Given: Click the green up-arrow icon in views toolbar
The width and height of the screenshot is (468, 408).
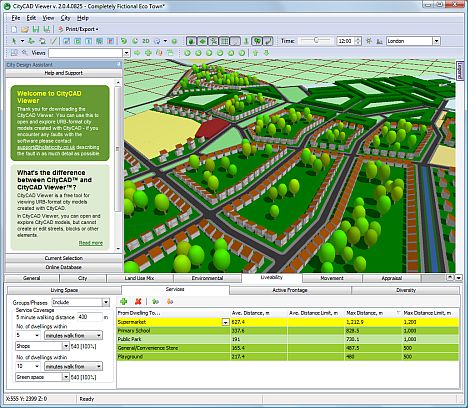Looking at the screenshot, I should tap(256, 53).
